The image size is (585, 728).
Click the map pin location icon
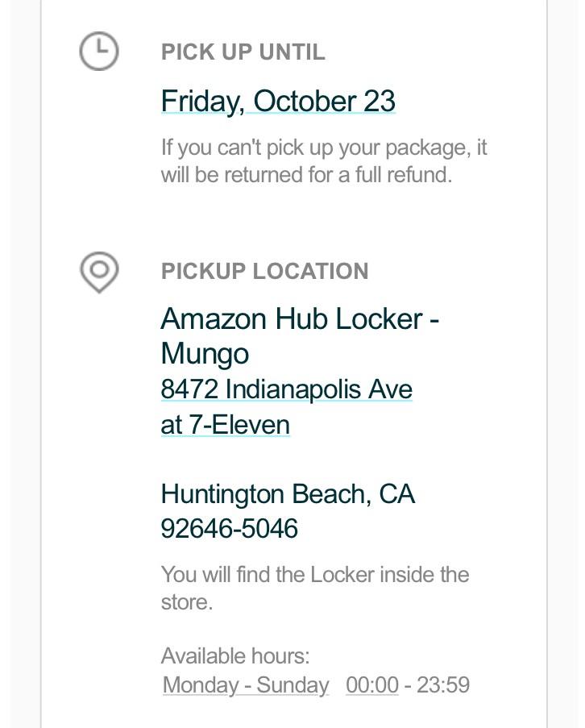tap(99, 272)
